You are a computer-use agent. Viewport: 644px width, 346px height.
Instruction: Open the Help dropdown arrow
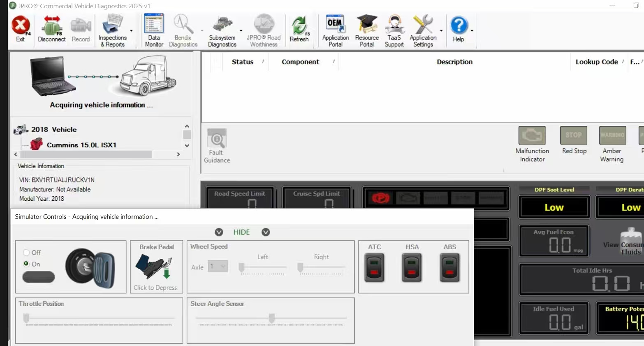click(472, 31)
